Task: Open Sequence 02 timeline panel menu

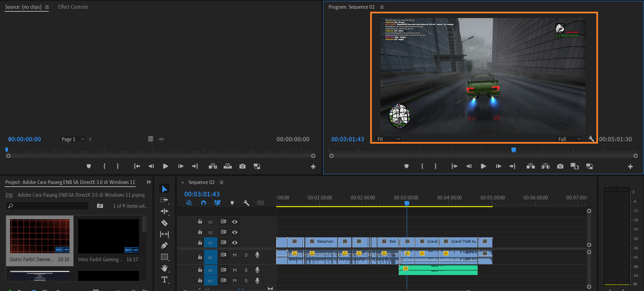Action: pyautogui.click(x=221, y=182)
